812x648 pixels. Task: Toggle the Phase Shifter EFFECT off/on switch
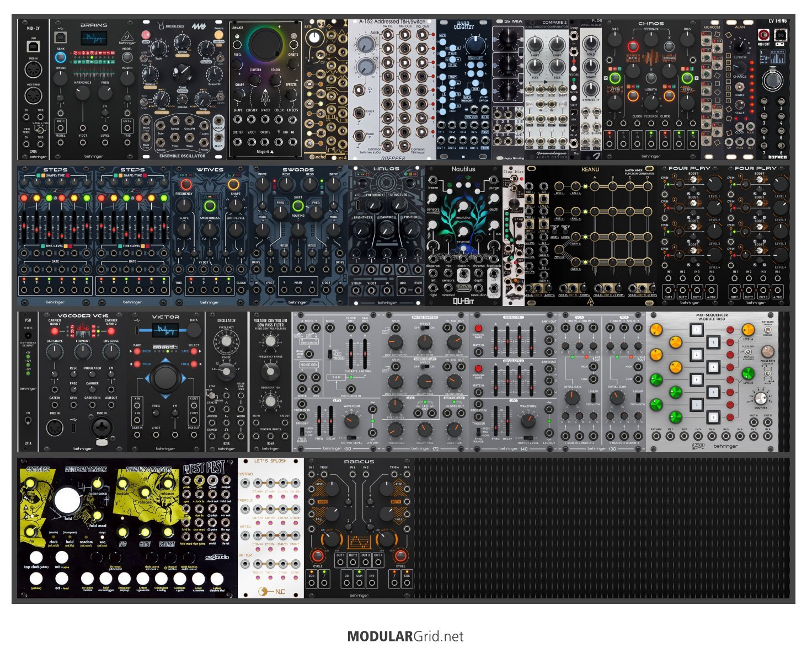[425, 328]
